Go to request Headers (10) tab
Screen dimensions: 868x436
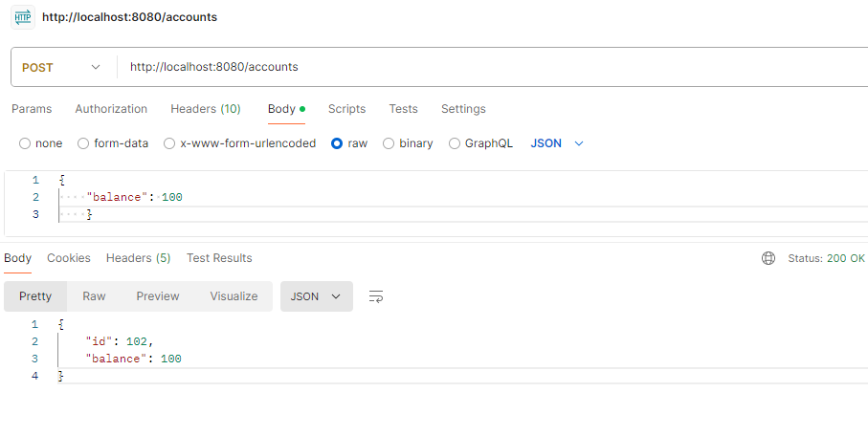point(206,109)
